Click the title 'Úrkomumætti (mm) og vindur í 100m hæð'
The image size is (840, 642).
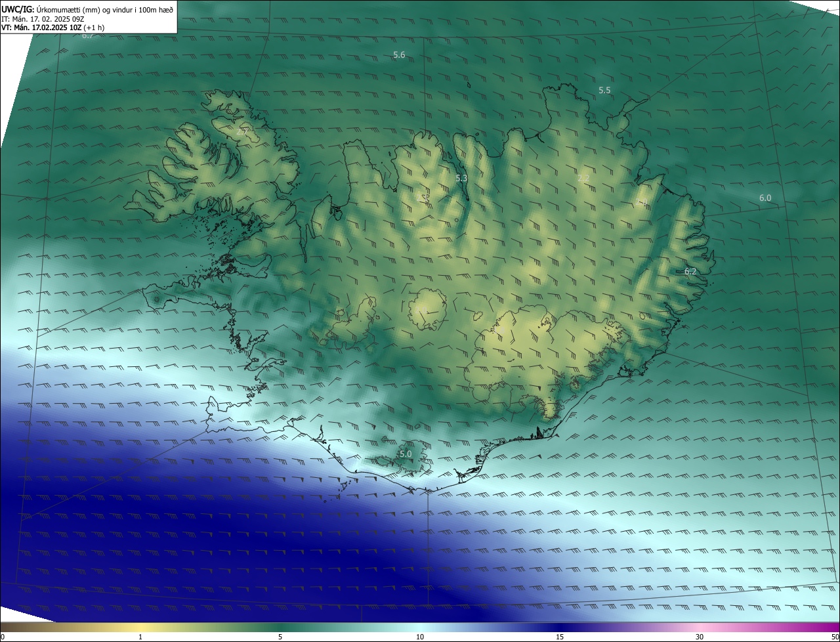click(104, 9)
